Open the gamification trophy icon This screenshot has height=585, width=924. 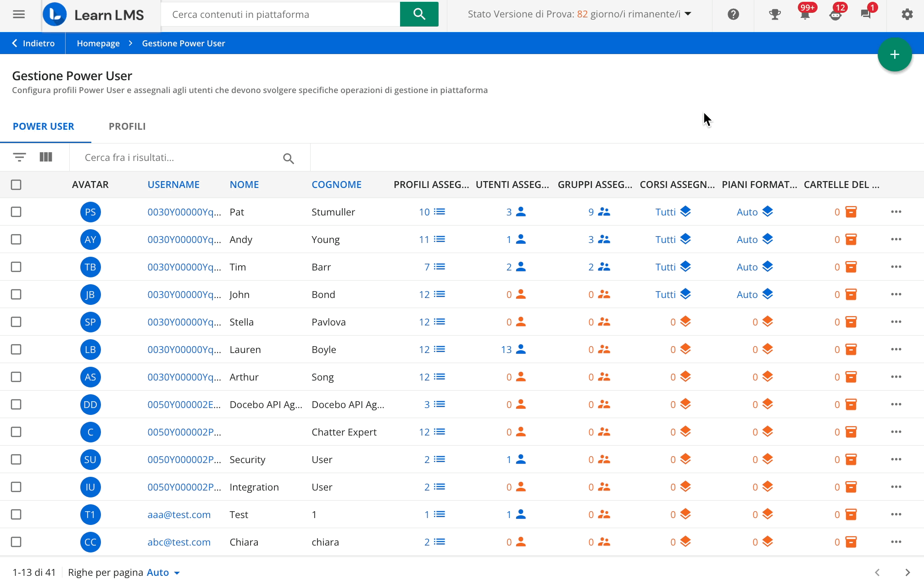[775, 14]
